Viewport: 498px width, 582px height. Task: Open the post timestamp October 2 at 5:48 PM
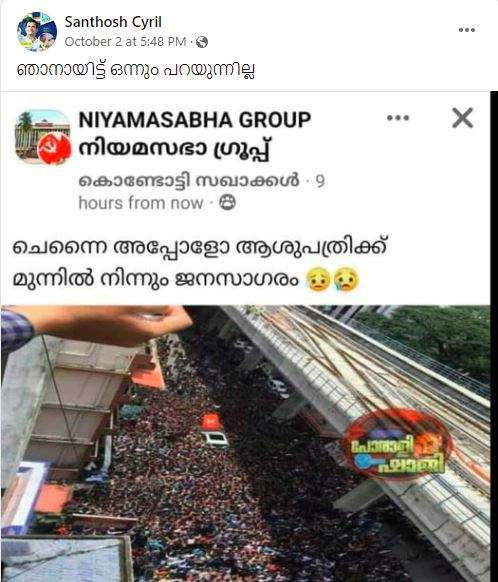pyautogui.click(x=125, y=42)
